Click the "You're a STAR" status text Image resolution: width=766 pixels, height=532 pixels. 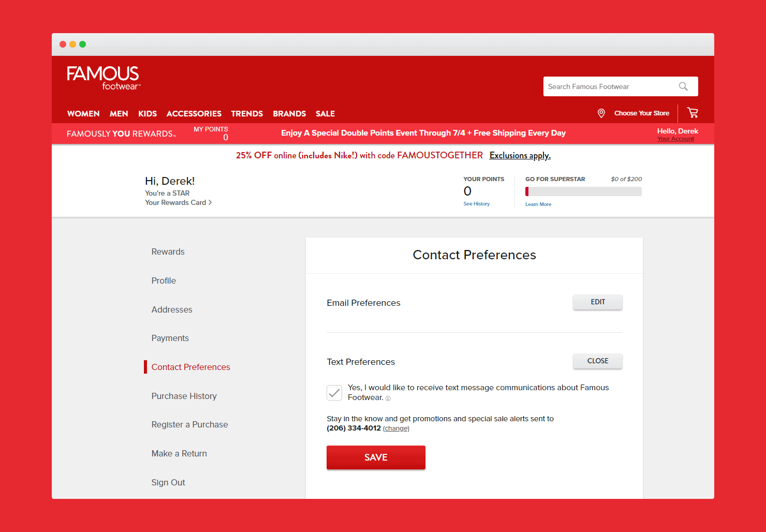coord(167,193)
